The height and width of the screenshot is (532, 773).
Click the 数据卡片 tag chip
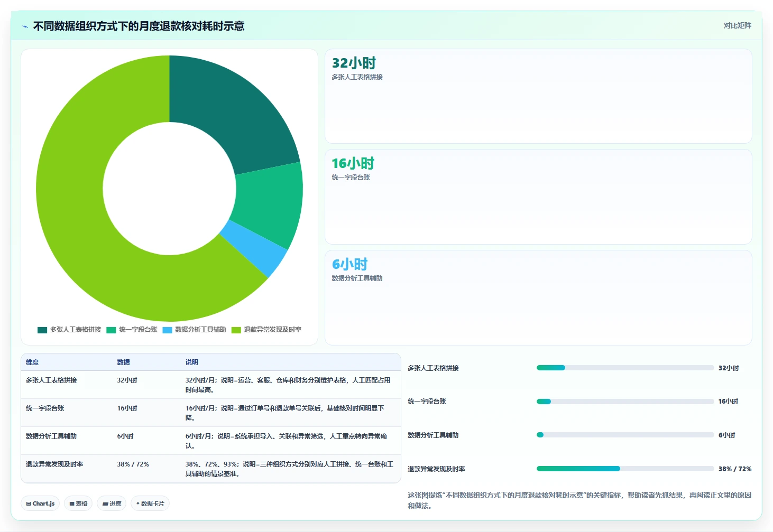point(150,503)
